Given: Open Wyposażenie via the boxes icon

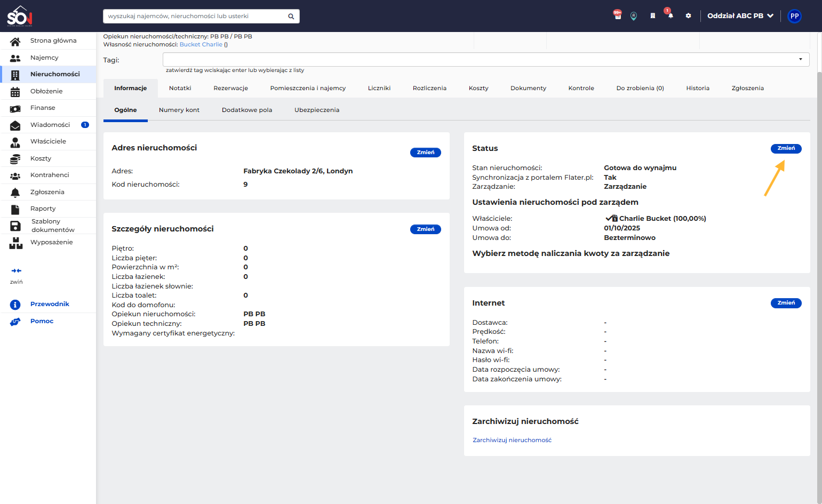Looking at the screenshot, I should coord(16,243).
